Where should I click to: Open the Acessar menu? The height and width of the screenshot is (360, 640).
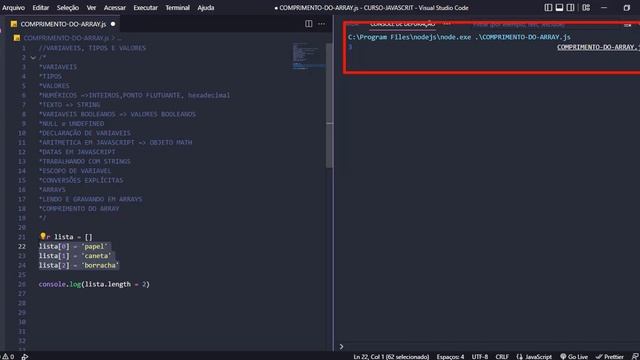[115, 7]
